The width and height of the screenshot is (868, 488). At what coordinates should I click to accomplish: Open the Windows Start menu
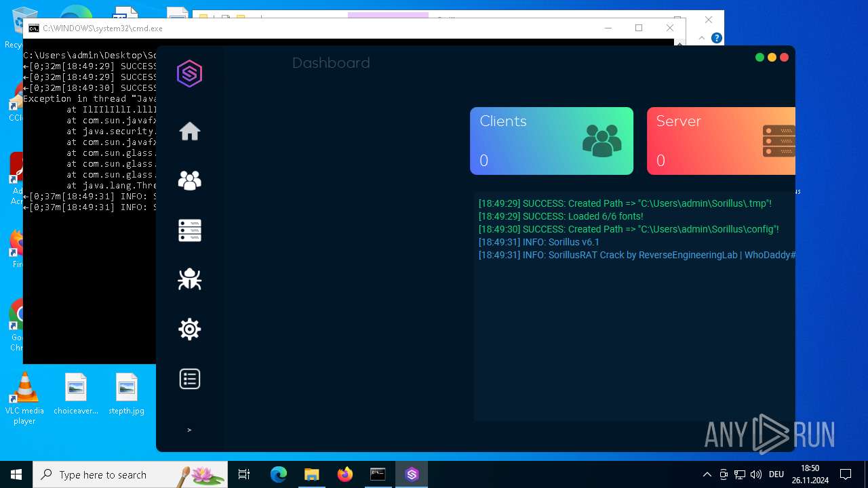tap(16, 474)
